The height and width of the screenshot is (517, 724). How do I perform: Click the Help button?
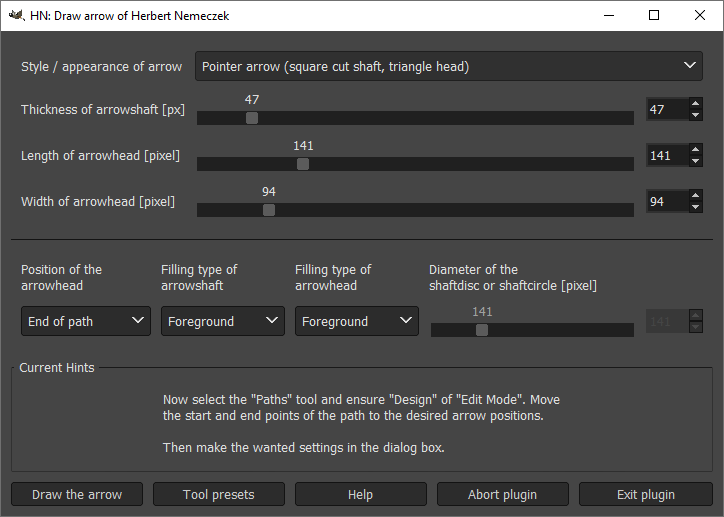pos(361,494)
